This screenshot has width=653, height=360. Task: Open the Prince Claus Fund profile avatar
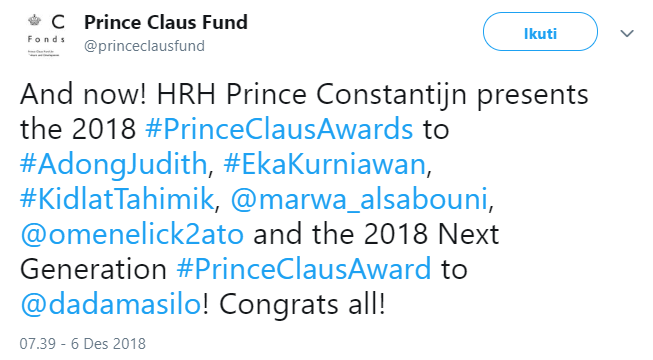[46, 35]
